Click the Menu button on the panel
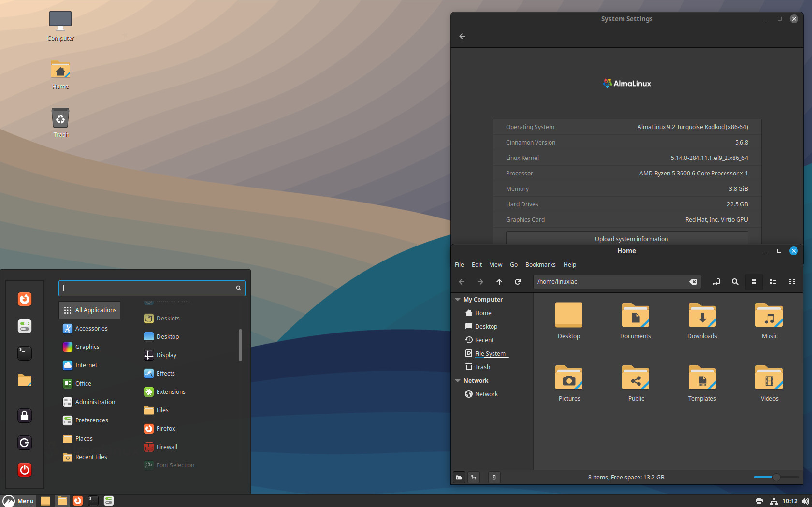This screenshot has width=812, height=507. [x=18, y=501]
